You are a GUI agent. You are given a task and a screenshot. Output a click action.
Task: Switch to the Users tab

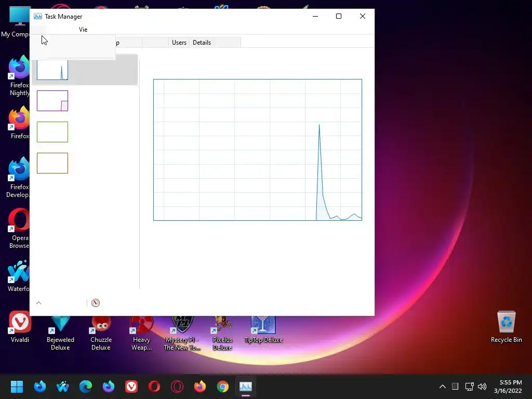point(179,43)
